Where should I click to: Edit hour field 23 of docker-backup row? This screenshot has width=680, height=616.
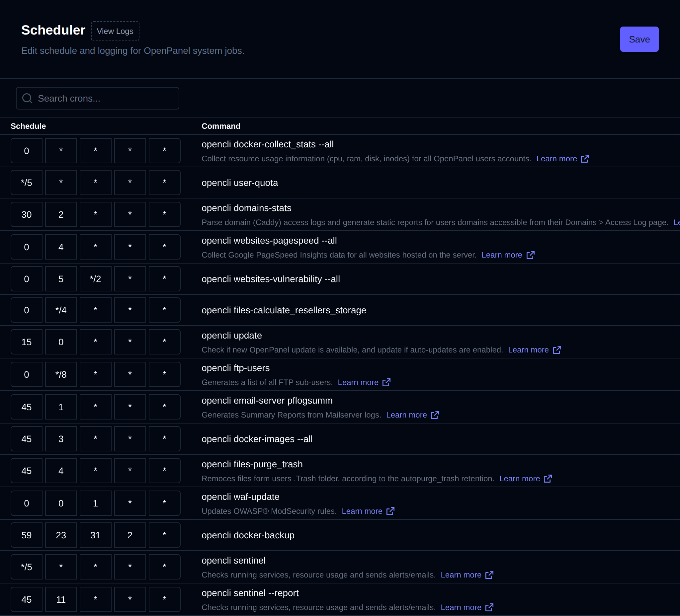pos(61,535)
